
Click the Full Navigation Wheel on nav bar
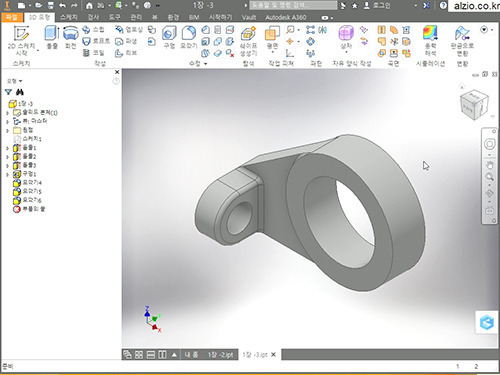(x=489, y=144)
